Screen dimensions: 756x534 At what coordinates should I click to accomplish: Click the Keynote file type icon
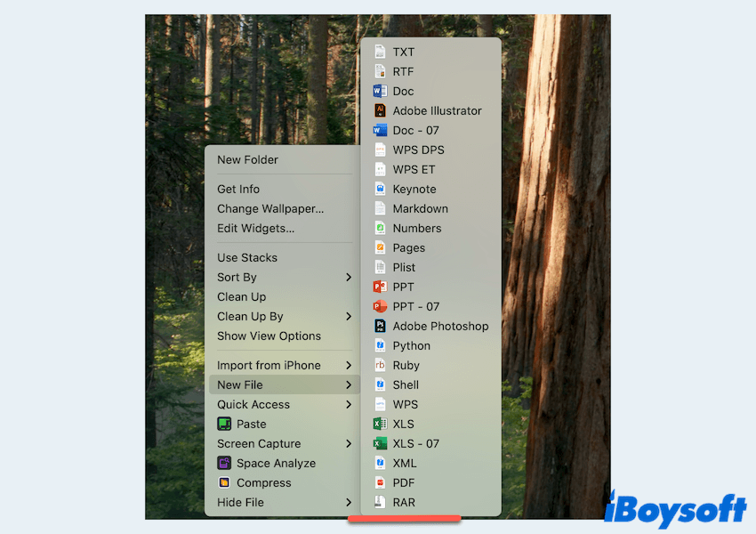point(380,190)
